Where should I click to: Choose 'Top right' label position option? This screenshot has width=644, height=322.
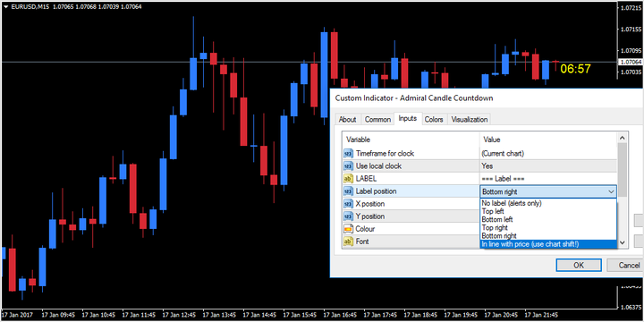pos(548,227)
